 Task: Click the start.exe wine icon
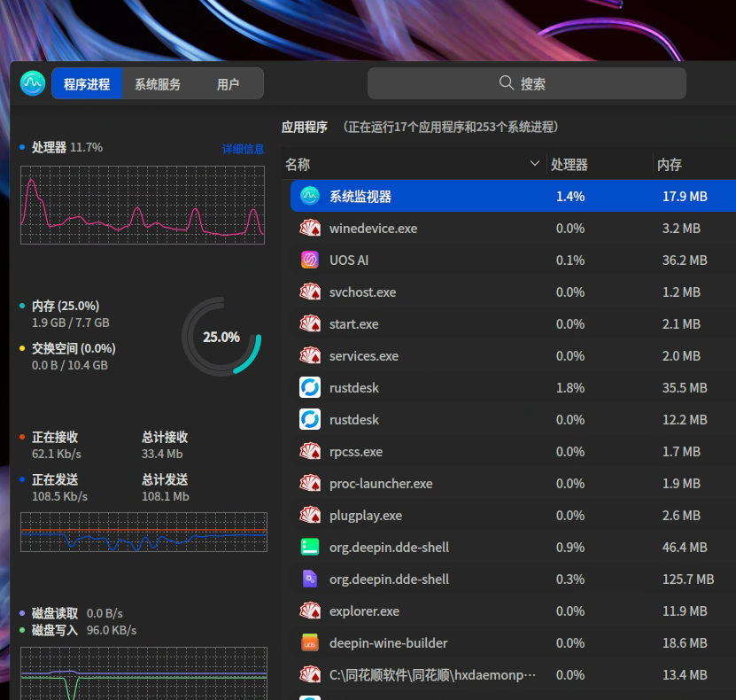point(310,323)
